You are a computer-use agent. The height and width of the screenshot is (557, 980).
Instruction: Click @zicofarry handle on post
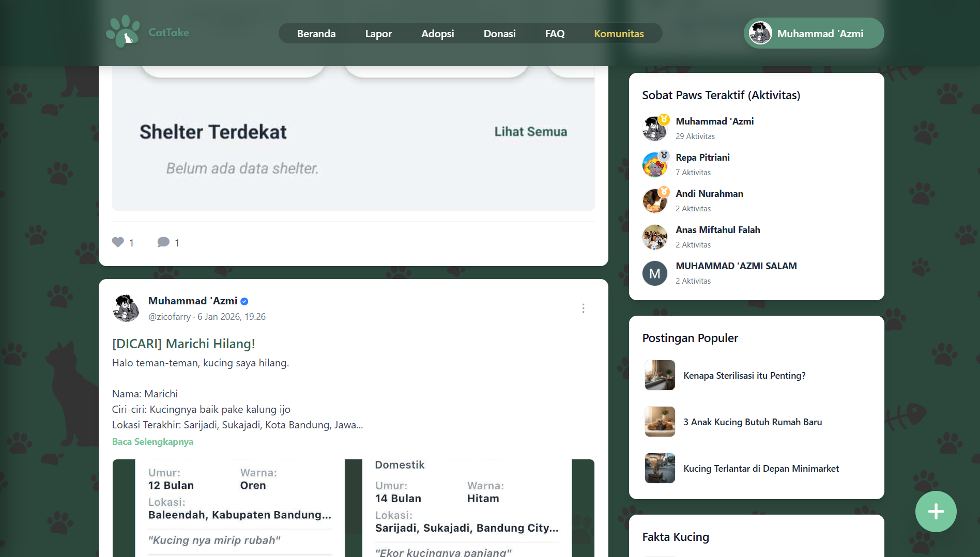click(170, 317)
